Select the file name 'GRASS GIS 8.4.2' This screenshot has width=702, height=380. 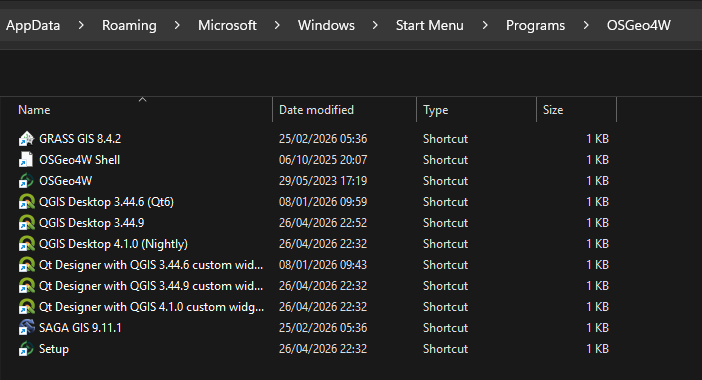click(x=80, y=139)
